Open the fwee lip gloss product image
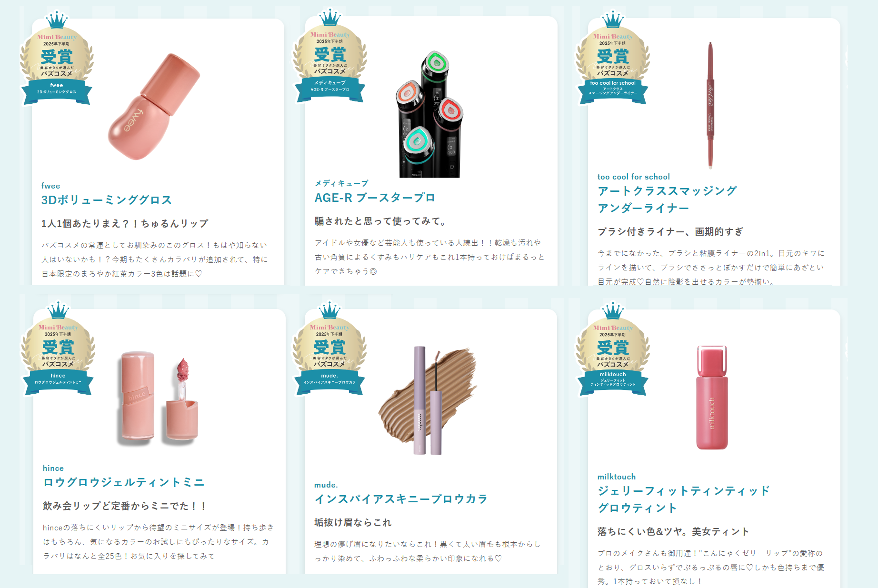 (x=154, y=107)
